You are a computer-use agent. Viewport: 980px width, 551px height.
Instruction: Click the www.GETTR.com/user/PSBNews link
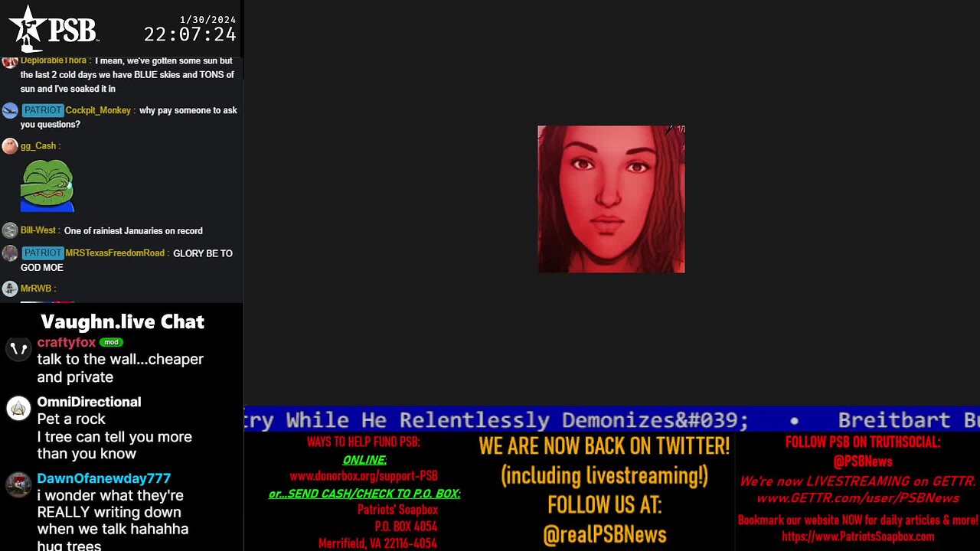(x=857, y=498)
